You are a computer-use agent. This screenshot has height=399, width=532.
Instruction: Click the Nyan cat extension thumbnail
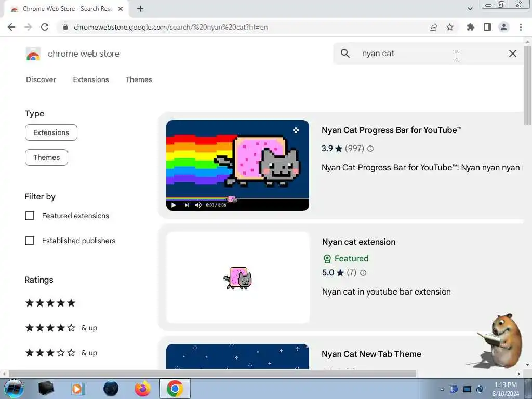237,277
